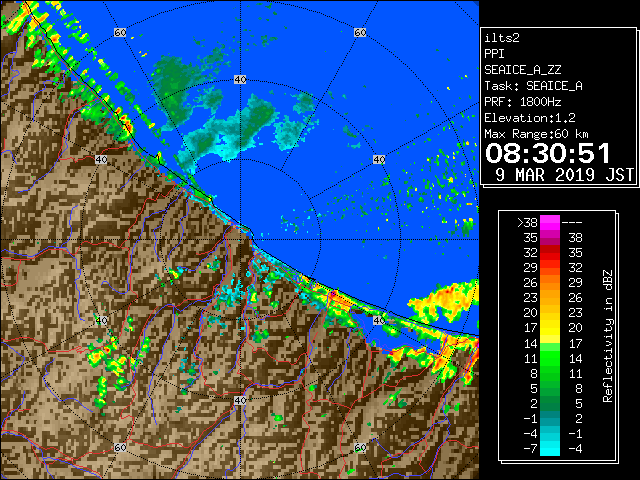This screenshot has width=640, height=480.
Task: Click the cyan -7 dBZ legend swatch
Action: click(x=550, y=449)
